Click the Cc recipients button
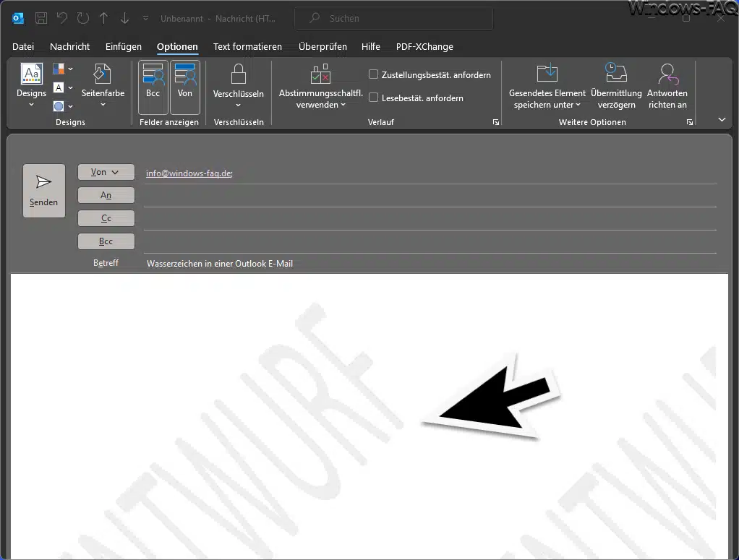The height and width of the screenshot is (560, 739). [106, 218]
